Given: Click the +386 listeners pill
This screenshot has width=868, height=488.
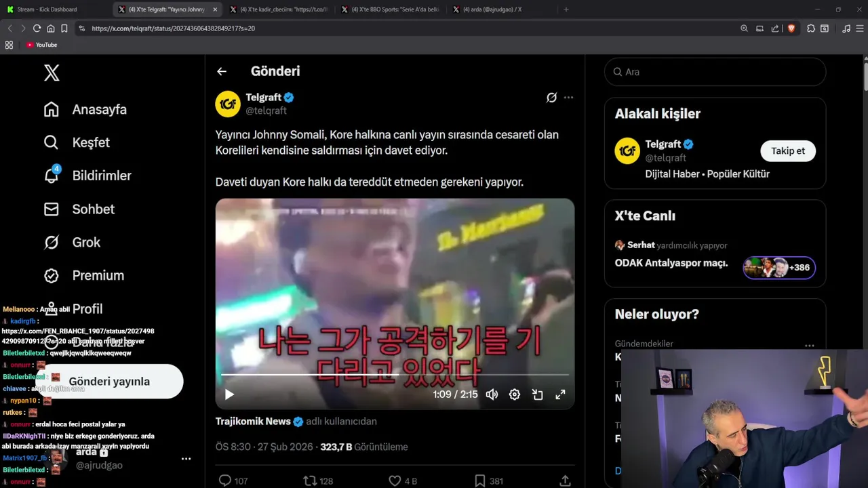Looking at the screenshot, I should point(779,267).
